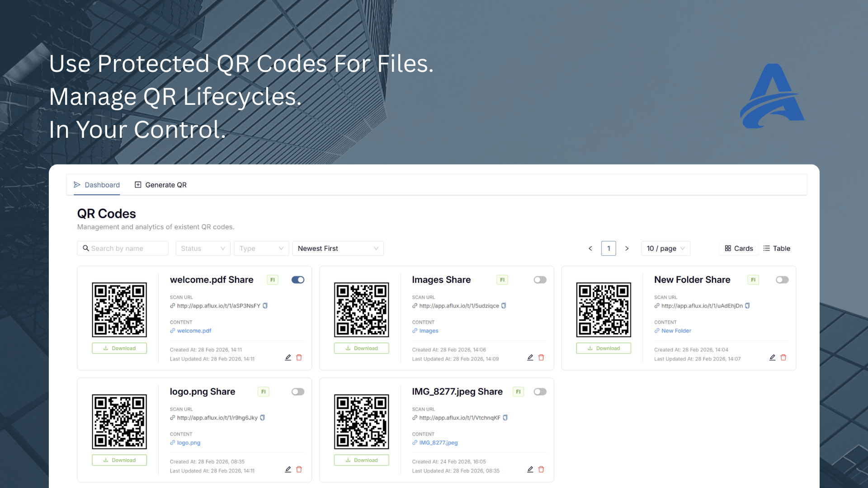Expand the Type filter dropdown

click(x=261, y=249)
